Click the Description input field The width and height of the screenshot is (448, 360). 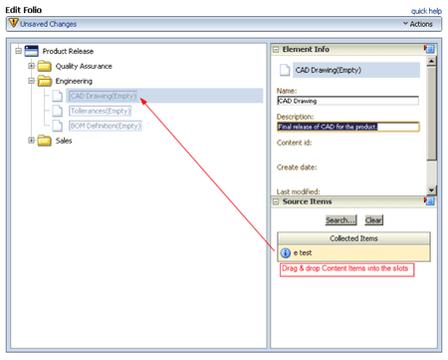tap(348, 127)
